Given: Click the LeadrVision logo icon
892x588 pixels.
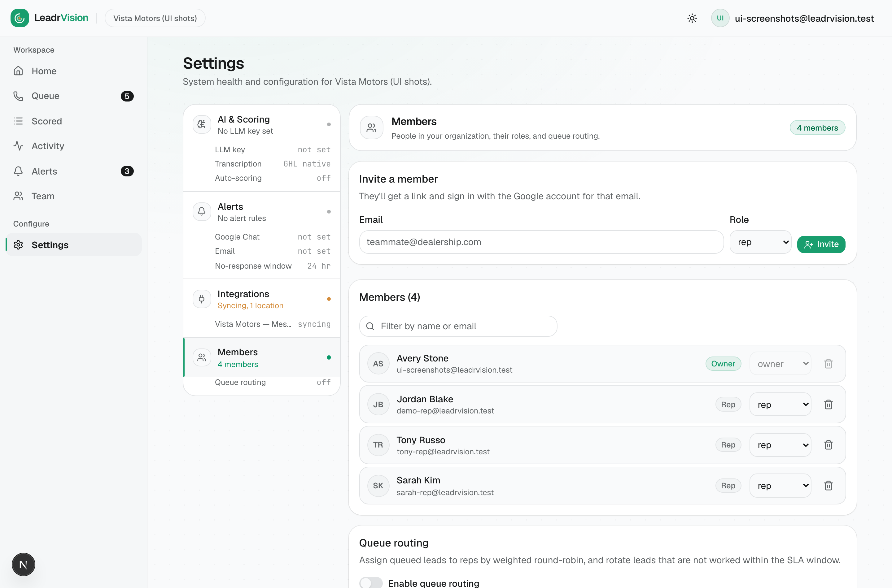Looking at the screenshot, I should [x=20, y=18].
